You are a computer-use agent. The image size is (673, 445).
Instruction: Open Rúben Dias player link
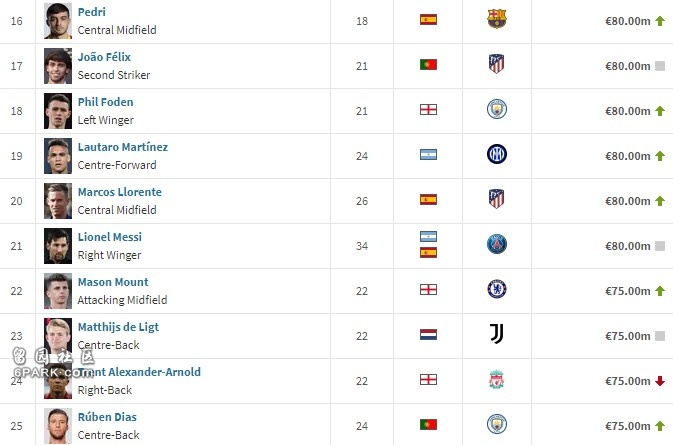tap(107, 417)
